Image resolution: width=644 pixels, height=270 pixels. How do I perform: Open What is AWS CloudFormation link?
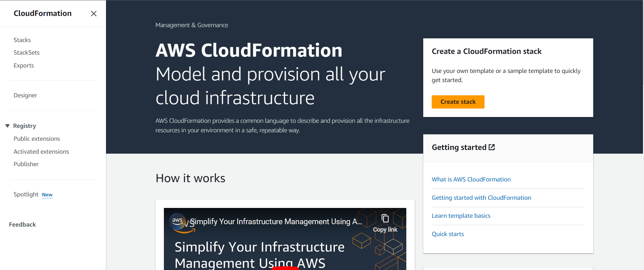coord(471,179)
